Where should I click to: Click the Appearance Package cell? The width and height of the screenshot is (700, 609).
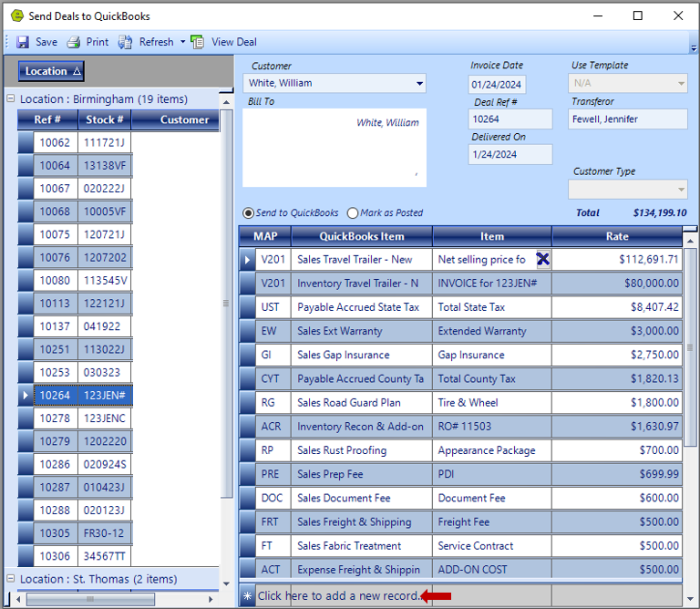(492, 450)
